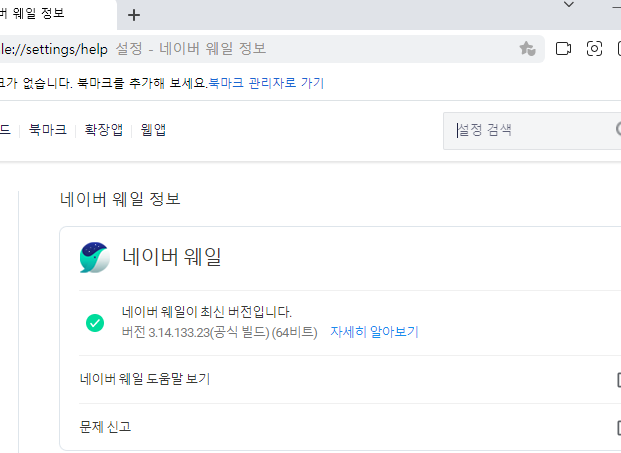Click the video camera toolbar icon
Viewport: 621px width, 453px height.
click(563, 48)
